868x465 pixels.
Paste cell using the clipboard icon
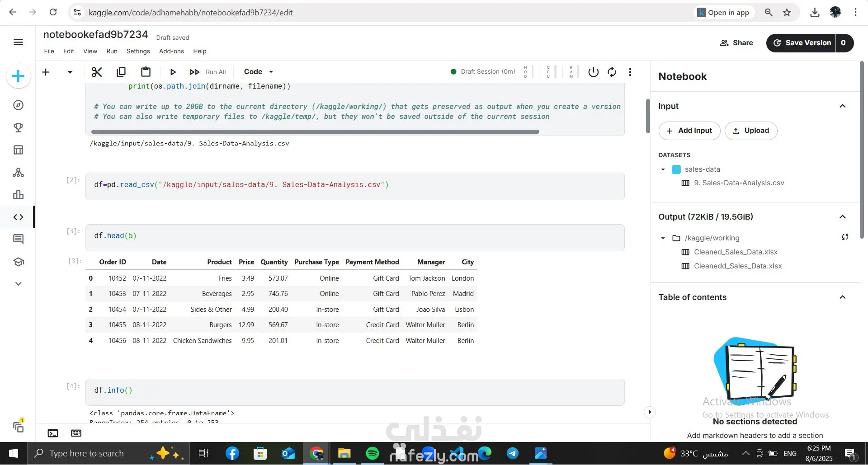tap(146, 72)
